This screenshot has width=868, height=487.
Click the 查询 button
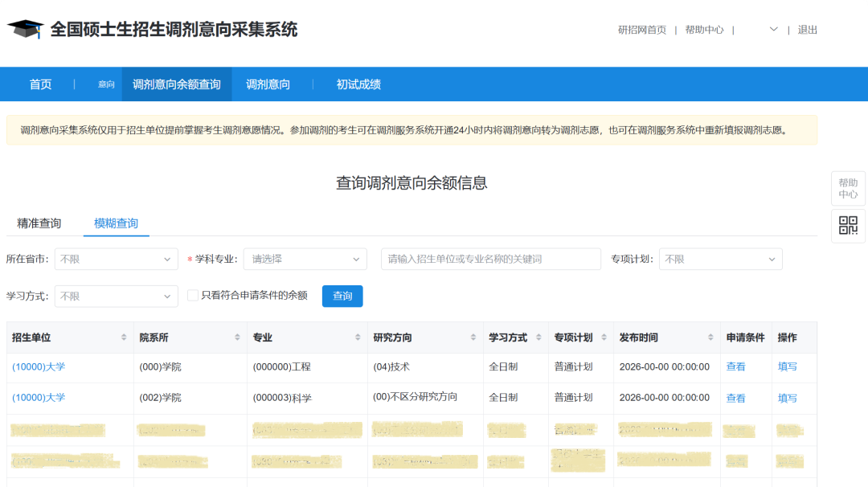[x=342, y=296]
